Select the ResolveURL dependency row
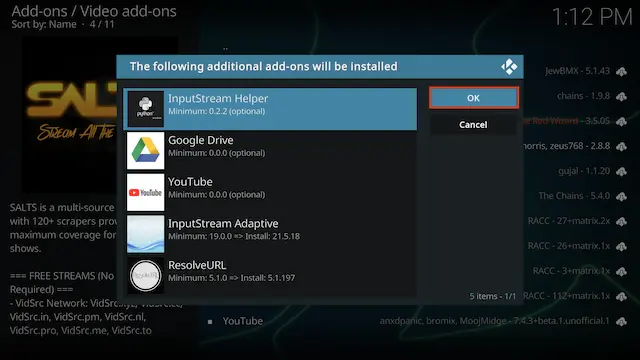Screen dimensions: 640x360 click(270, 276)
